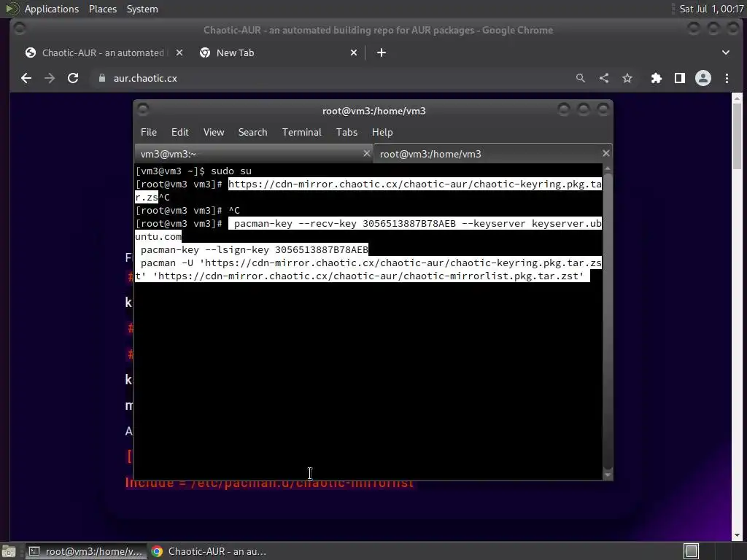Click the terminal's vertical scrollbar
The image size is (747, 560).
coord(608,322)
